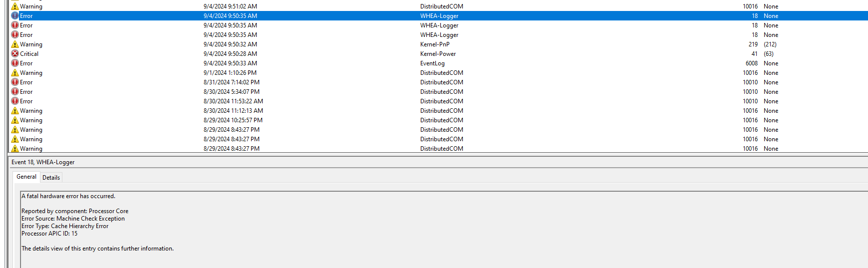
Task: Select the Kernel-Power source cell
Action: [x=438, y=54]
